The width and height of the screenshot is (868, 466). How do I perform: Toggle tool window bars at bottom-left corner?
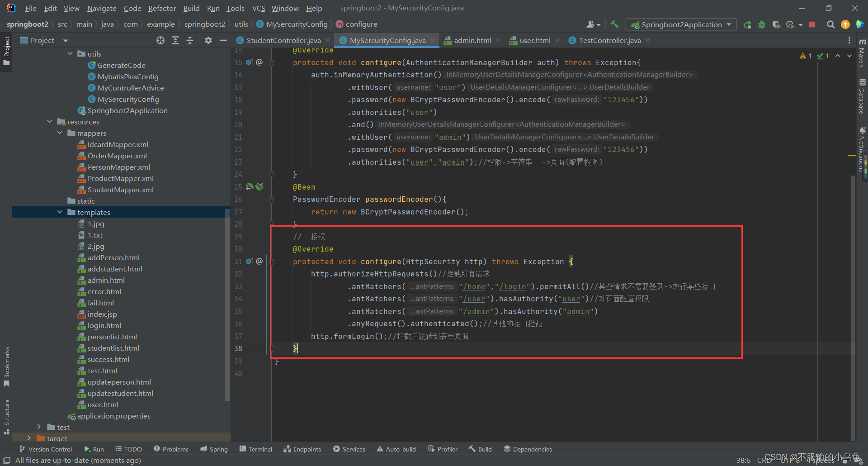tap(7, 460)
